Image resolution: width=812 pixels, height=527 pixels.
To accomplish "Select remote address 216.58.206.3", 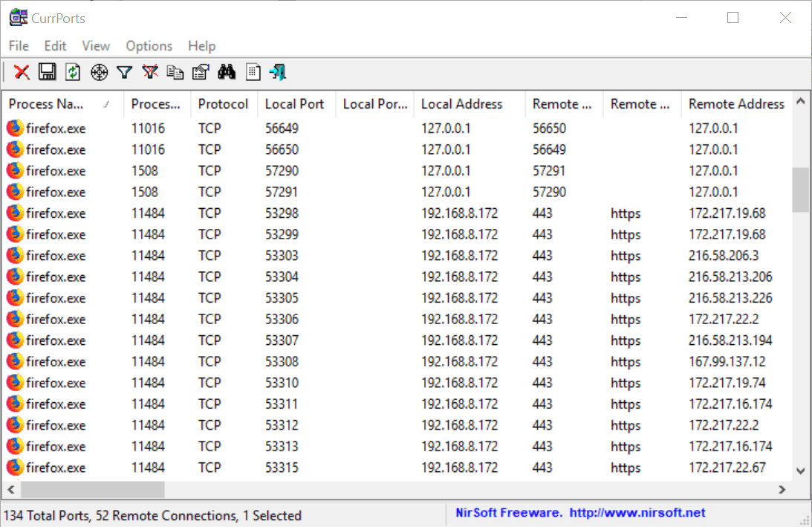I will [724, 256].
